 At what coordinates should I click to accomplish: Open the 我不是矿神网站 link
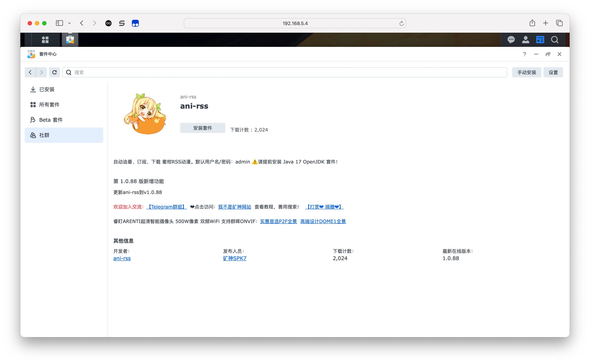[235, 207]
